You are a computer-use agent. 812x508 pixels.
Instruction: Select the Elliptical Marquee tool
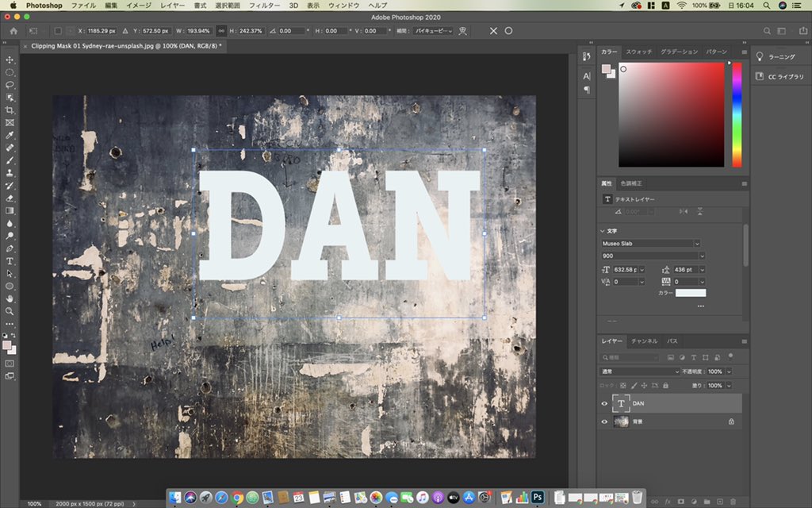click(x=10, y=72)
